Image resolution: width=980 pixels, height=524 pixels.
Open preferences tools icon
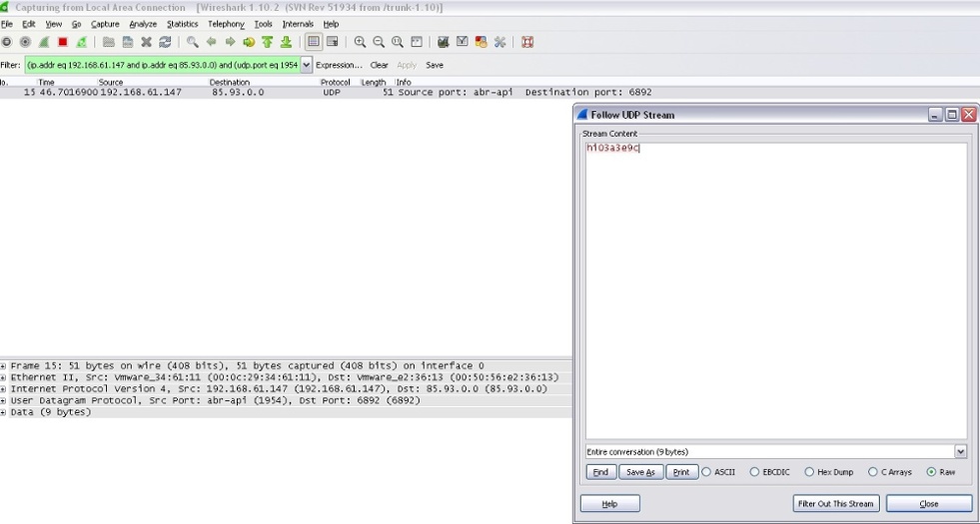[500, 42]
